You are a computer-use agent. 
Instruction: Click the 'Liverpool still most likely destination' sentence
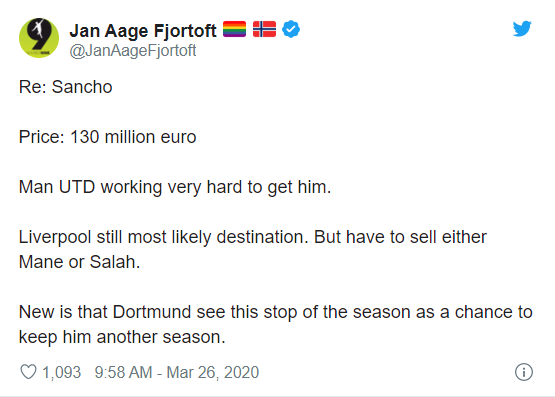pyautogui.click(x=164, y=237)
